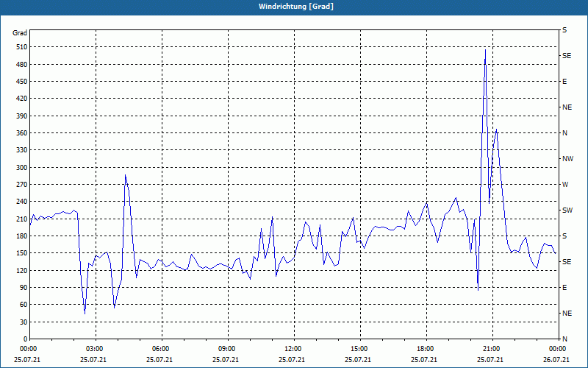Click the y-axis value 240
588x368 pixels.
pos(22,202)
